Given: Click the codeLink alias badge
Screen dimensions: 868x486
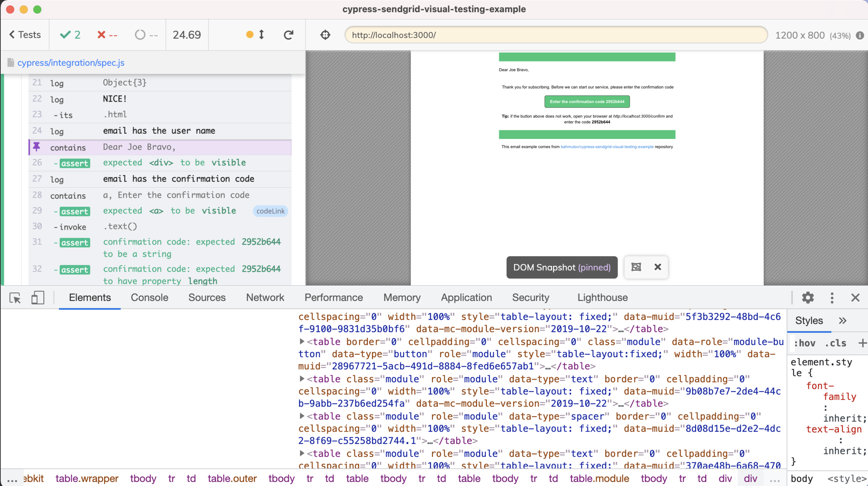Looking at the screenshot, I should click(x=270, y=211).
